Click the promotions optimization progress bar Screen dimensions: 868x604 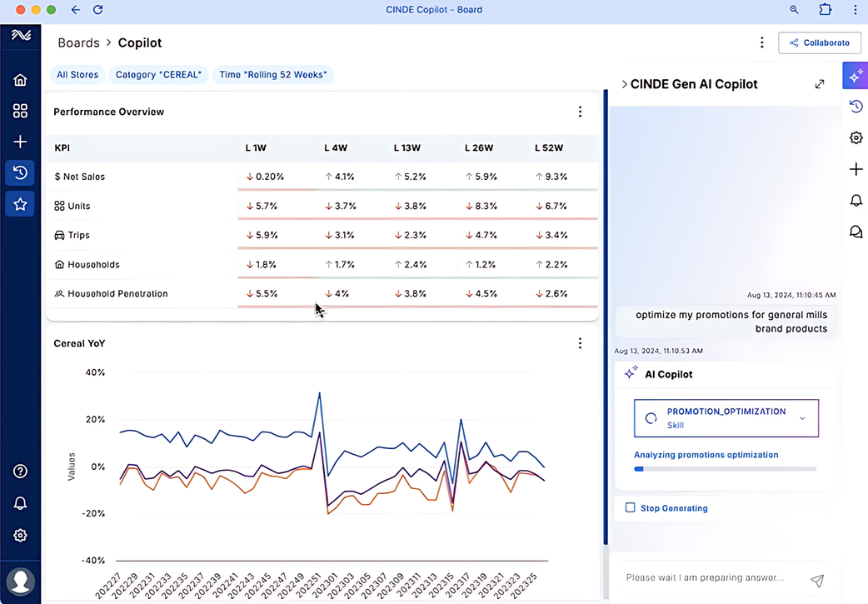725,468
